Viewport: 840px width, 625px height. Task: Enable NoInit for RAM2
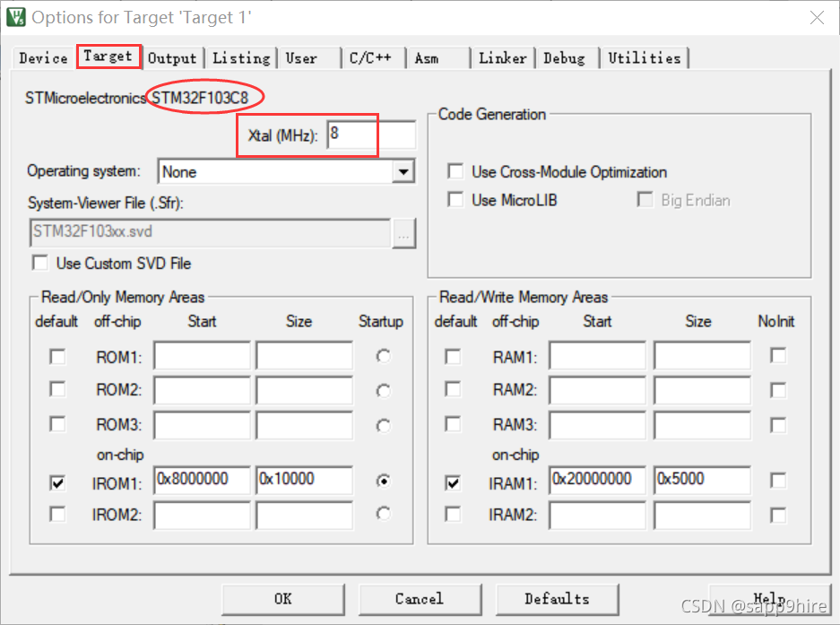[x=778, y=390]
